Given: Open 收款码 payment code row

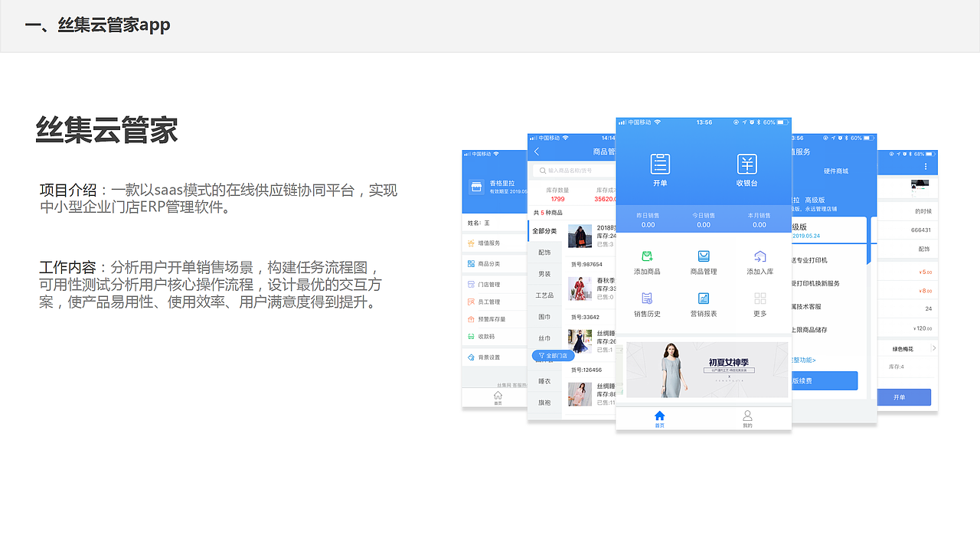Looking at the screenshot, I should tap(495, 337).
